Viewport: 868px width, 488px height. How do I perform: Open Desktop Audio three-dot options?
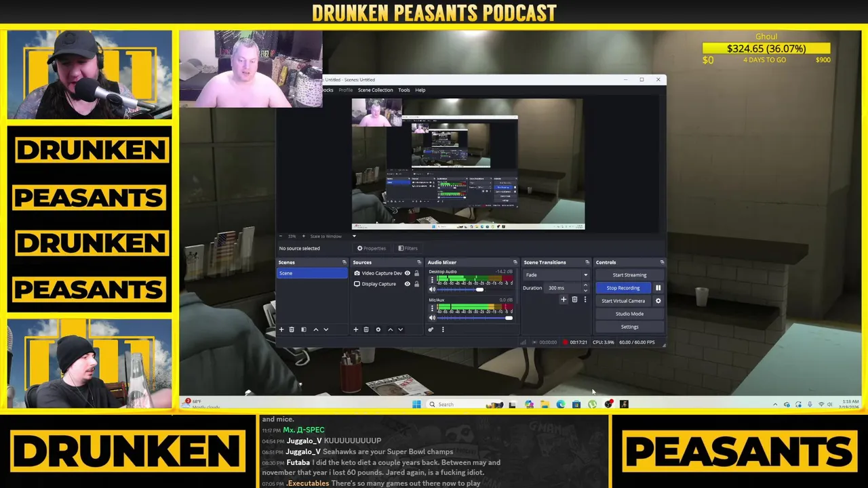click(432, 279)
